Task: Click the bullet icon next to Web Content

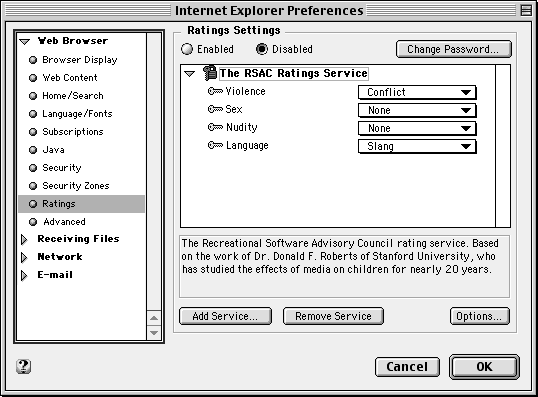Action: (33, 78)
